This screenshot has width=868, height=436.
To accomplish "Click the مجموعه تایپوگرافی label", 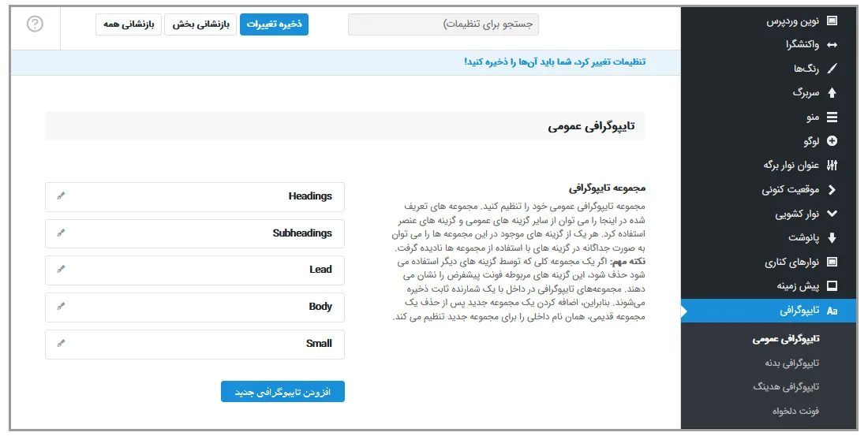I will [607, 188].
